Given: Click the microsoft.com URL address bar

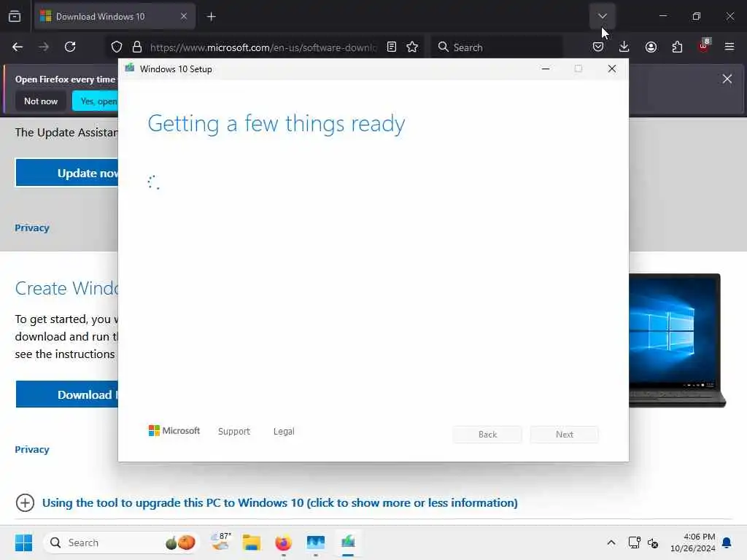Looking at the screenshot, I should click(x=263, y=47).
